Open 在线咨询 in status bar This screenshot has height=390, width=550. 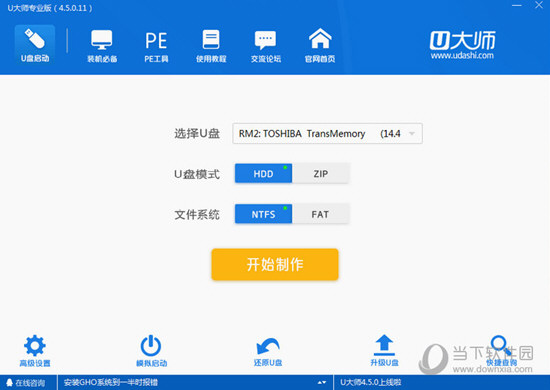point(26,383)
